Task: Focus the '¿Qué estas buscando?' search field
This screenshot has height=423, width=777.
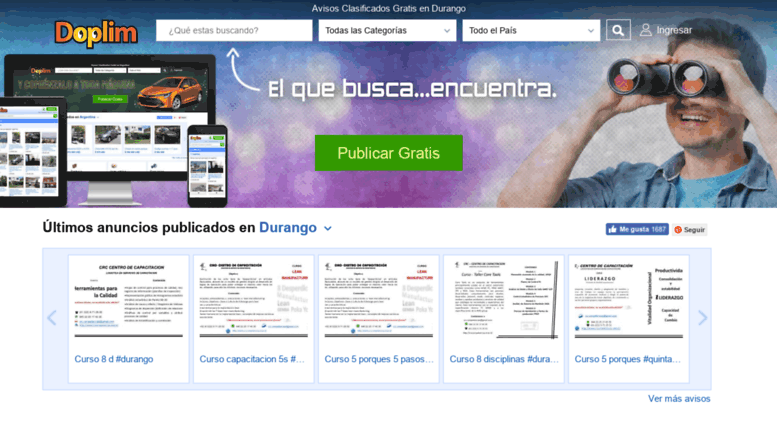Action: pyautogui.click(x=234, y=30)
